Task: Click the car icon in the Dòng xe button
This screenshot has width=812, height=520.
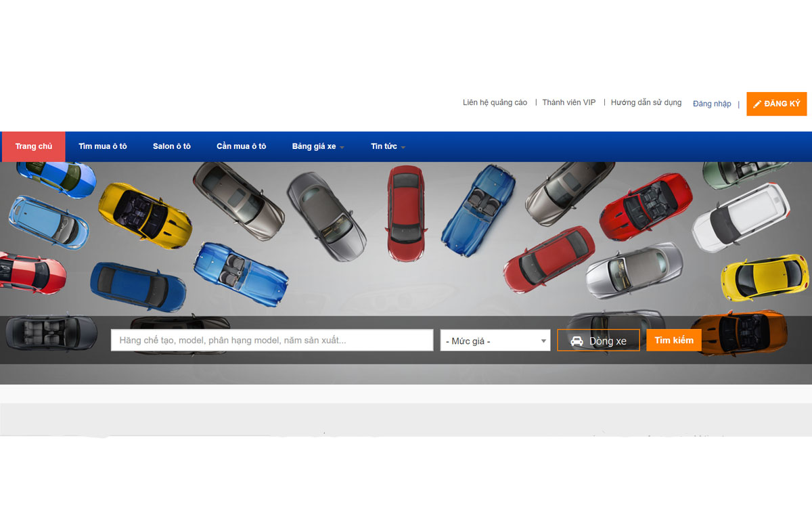Action: [576, 340]
